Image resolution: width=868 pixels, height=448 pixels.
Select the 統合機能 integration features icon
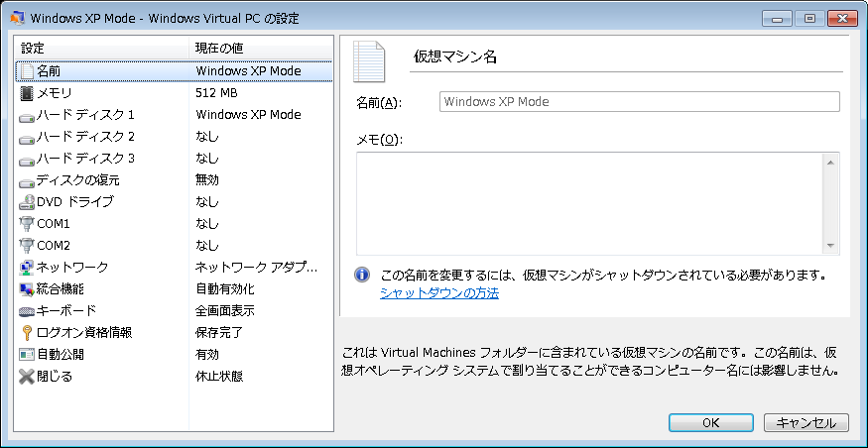point(26,289)
